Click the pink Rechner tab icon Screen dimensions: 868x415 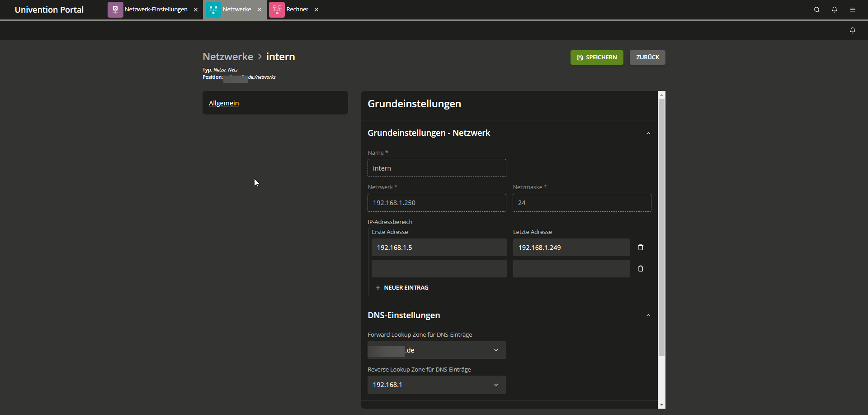click(x=277, y=10)
